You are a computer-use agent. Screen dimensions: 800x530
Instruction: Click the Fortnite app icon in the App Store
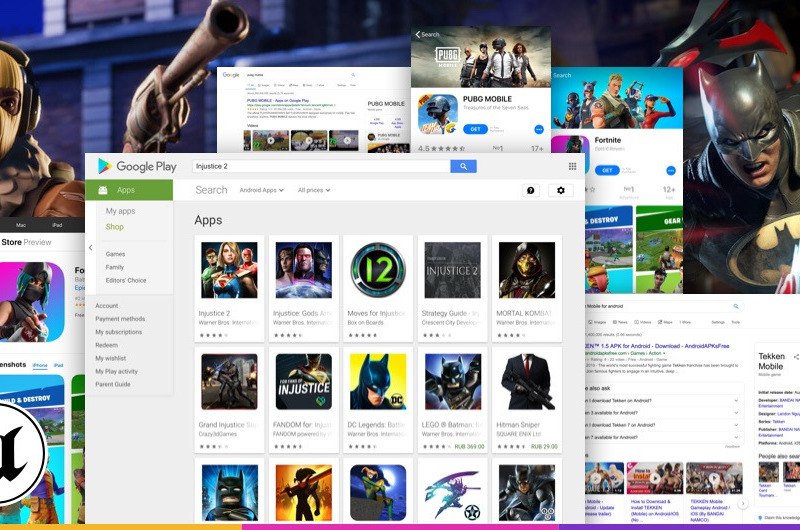tap(570, 155)
